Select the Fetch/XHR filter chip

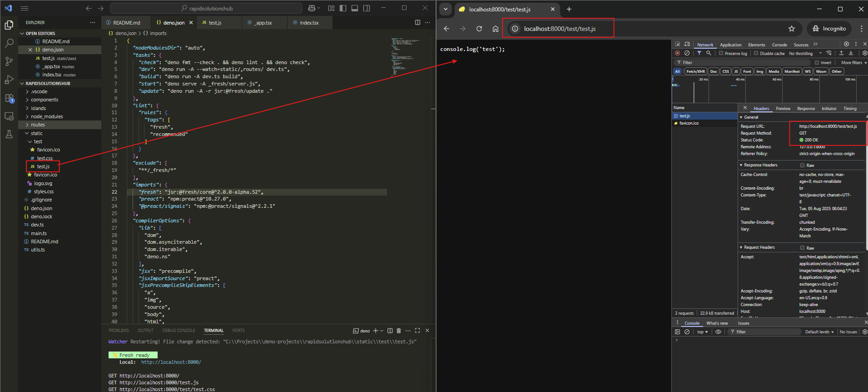(695, 71)
